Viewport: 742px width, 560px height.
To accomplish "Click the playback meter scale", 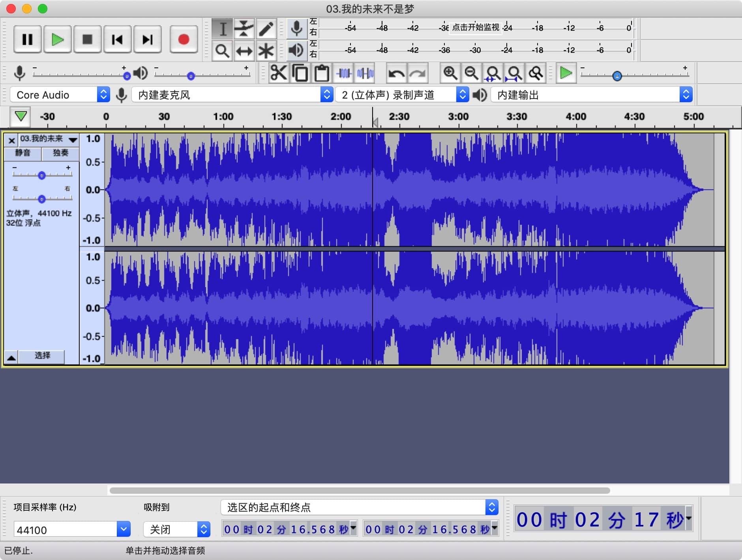I will coord(475,50).
